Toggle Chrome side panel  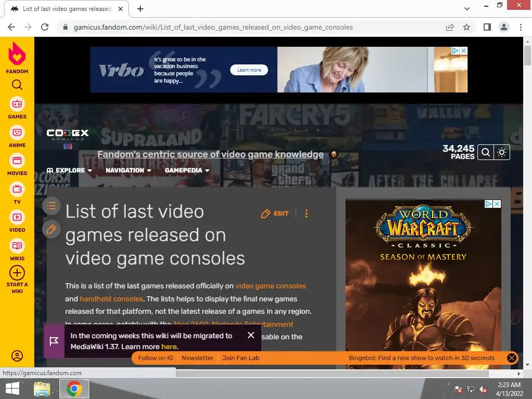click(x=487, y=27)
